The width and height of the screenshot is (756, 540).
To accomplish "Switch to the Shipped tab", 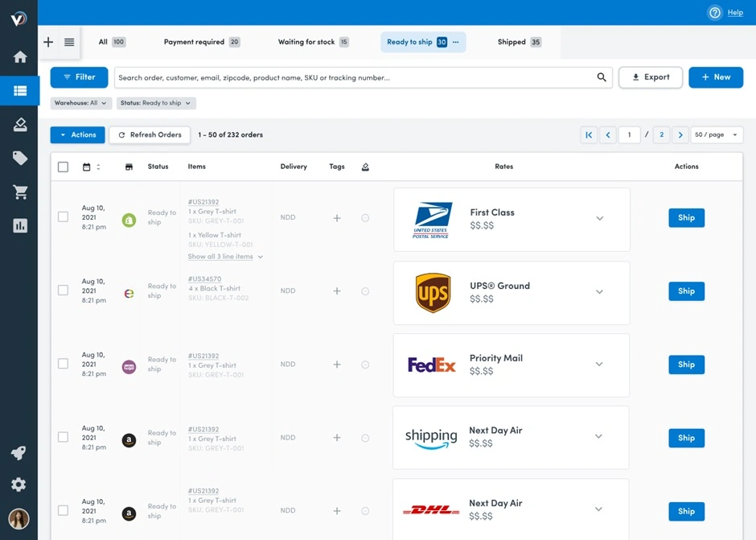I will click(x=519, y=42).
